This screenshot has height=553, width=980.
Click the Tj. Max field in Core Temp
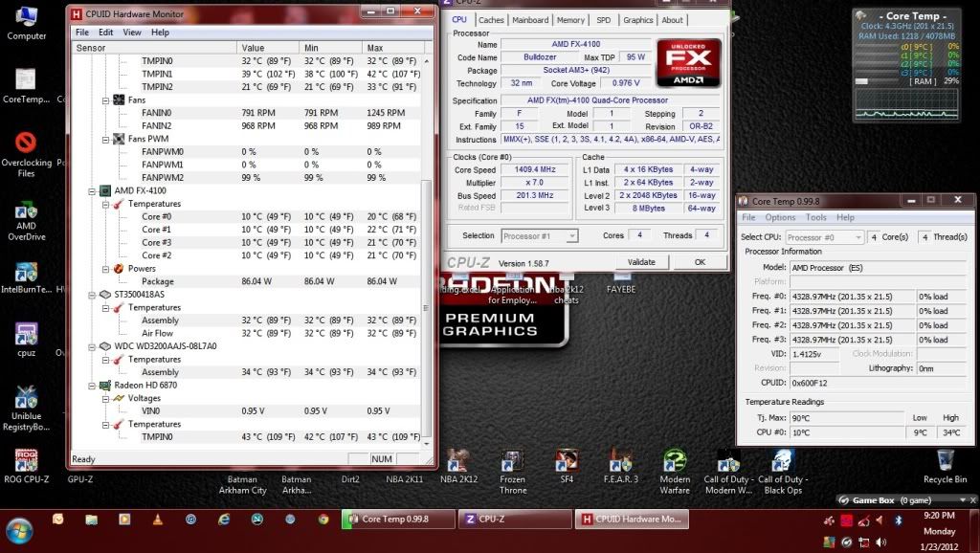point(846,418)
